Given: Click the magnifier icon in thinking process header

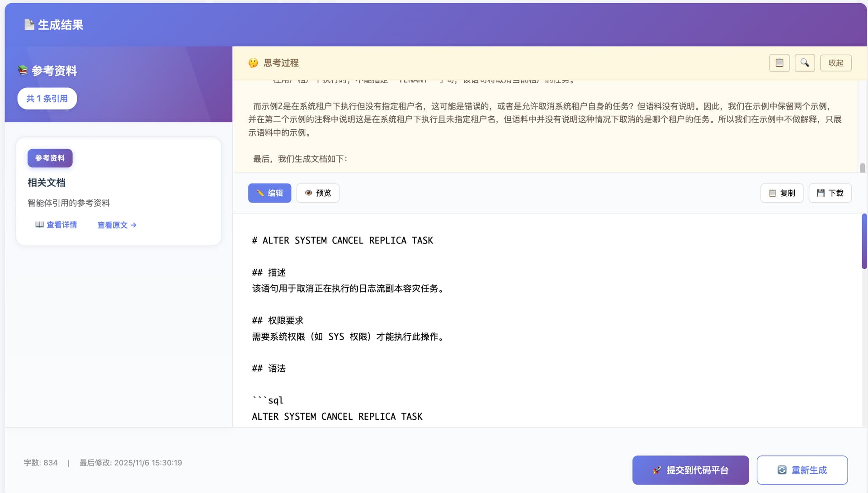Looking at the screenshot, I should [805, 63].
